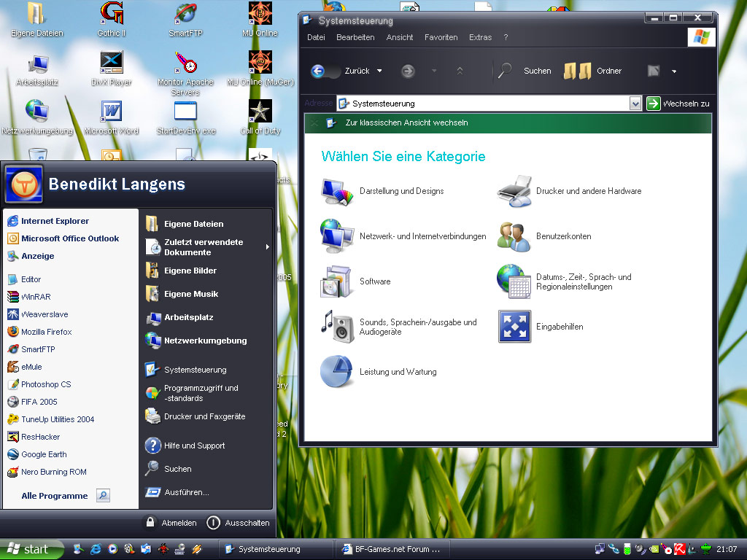Image resolution: width=747 pixels, height=560 pixels.
Task: Click the Abmelden button
Action: click(171, 522)
